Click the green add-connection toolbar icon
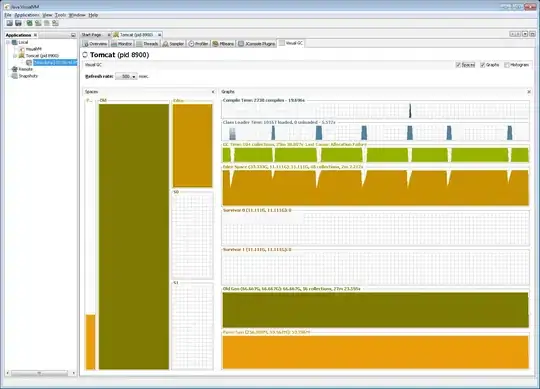Screen dimensions: 540x389 click(29, 23)
